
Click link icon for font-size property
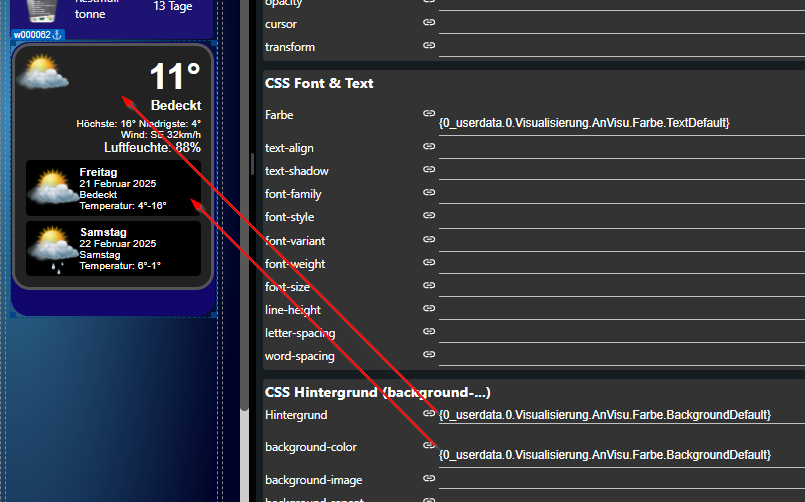coord(429,285)
